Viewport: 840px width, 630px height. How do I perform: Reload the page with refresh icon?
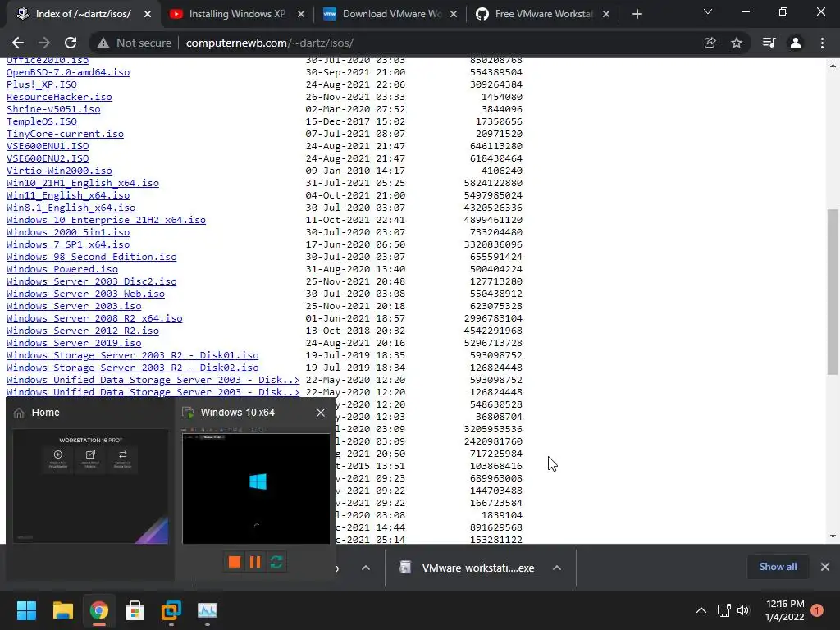point(71,43)
